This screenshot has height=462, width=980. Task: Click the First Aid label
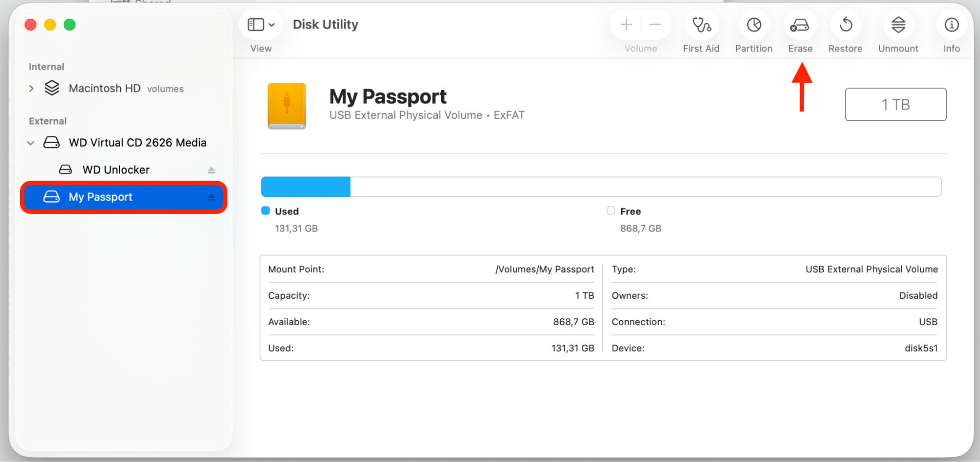point(701,49)
